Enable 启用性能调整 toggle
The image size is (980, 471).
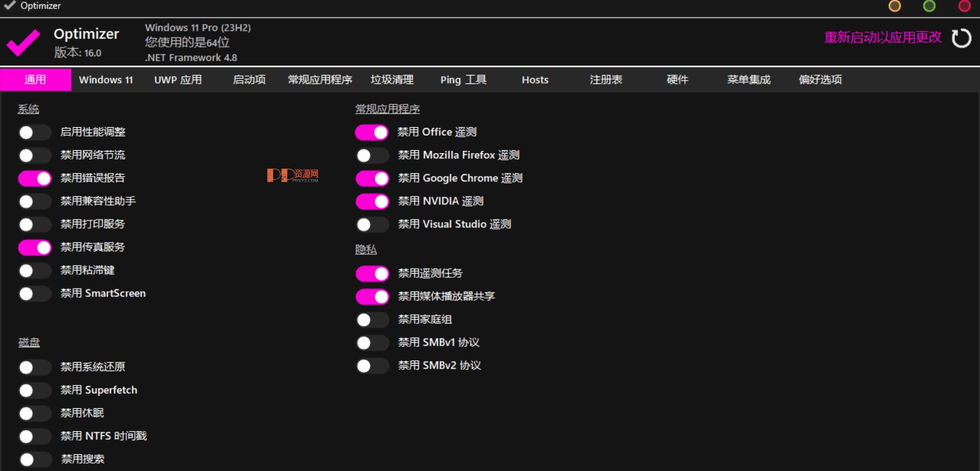click(35, 132)
